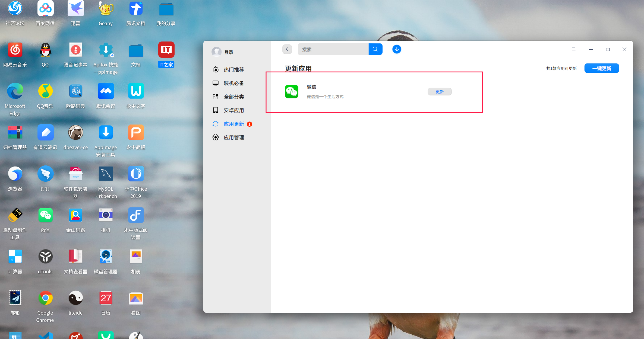This screenshot has width=644, height=339.
Task: Launch uTools from the desktop
Action: click(x=45, y=256)
